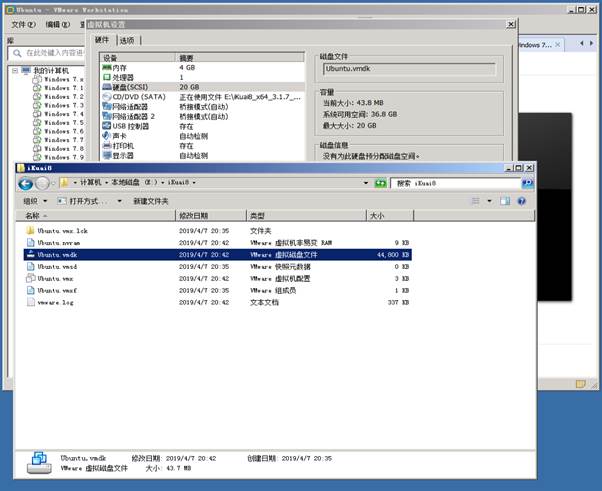This screenshot has width=602, height=491.
Task: Select the Ubuntu.nvram file icon
Action: pos(30,242)
